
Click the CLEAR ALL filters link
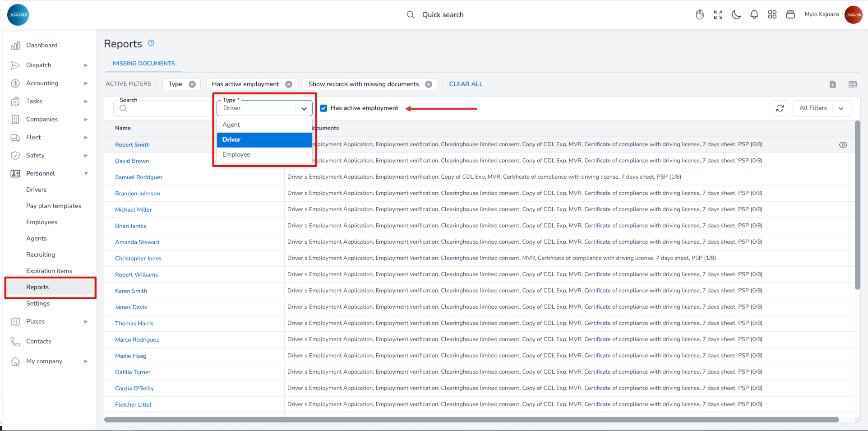[x=466, y=84]
